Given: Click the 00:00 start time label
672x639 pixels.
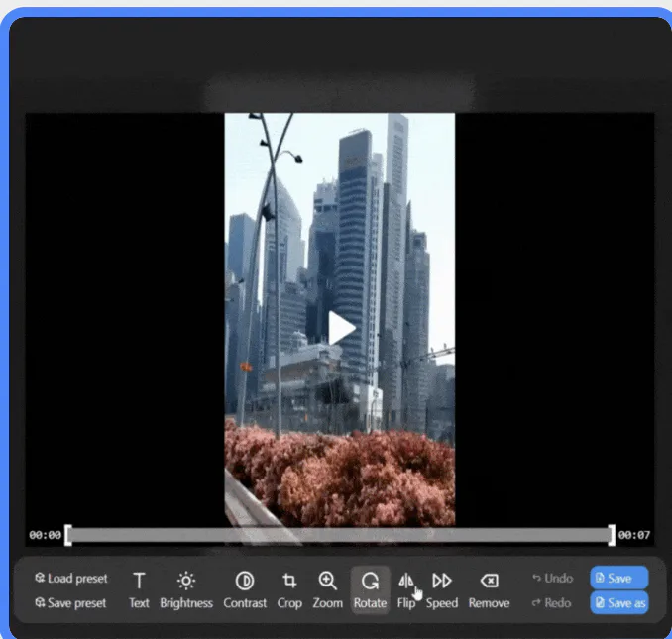Looking at the screenshot, I should pyautogui.click(x=45, y=535).
